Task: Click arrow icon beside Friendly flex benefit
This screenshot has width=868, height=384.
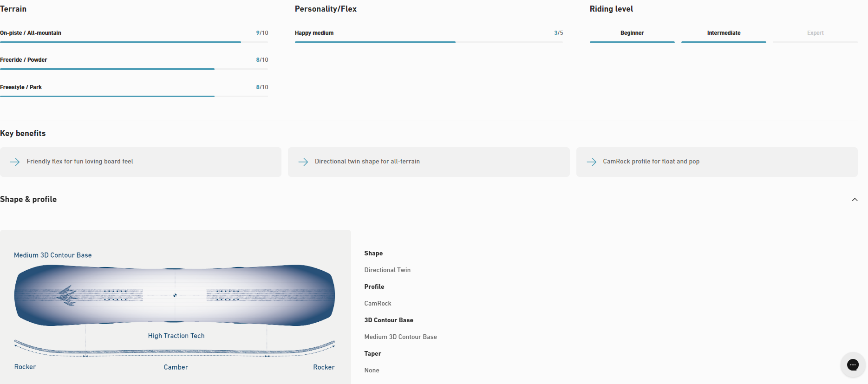Action: tap(15, 162)
